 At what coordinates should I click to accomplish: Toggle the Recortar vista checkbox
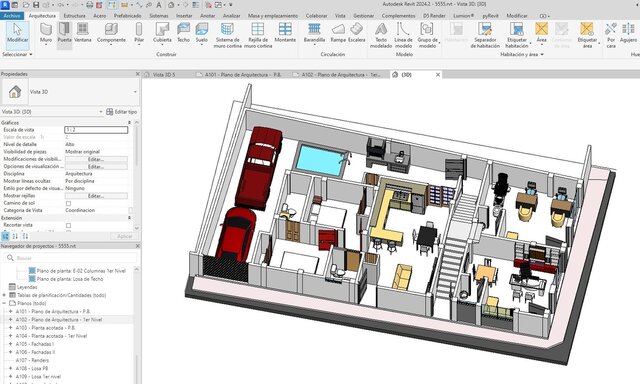[68, 225]
